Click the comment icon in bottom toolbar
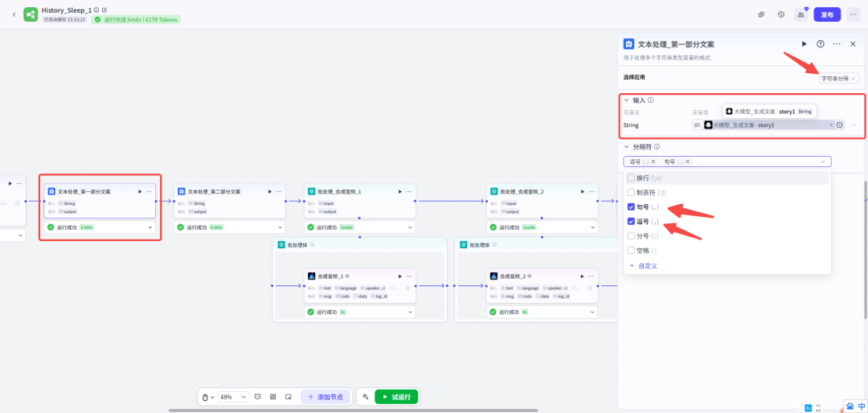This screenshot has height=413, width=868. click(x=257, y=397)
